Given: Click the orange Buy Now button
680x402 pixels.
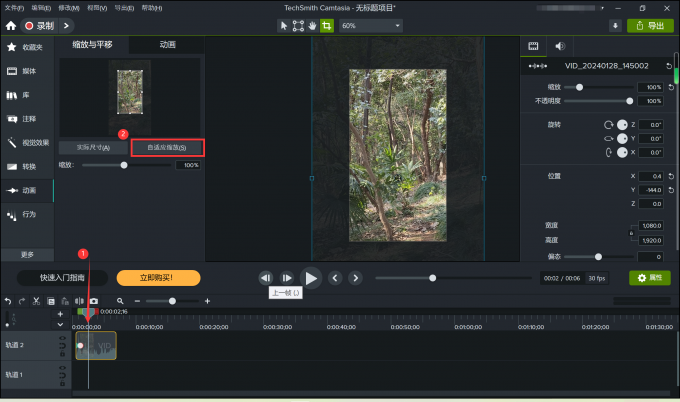Looking at the screenshot, I should tap(158, 278).
